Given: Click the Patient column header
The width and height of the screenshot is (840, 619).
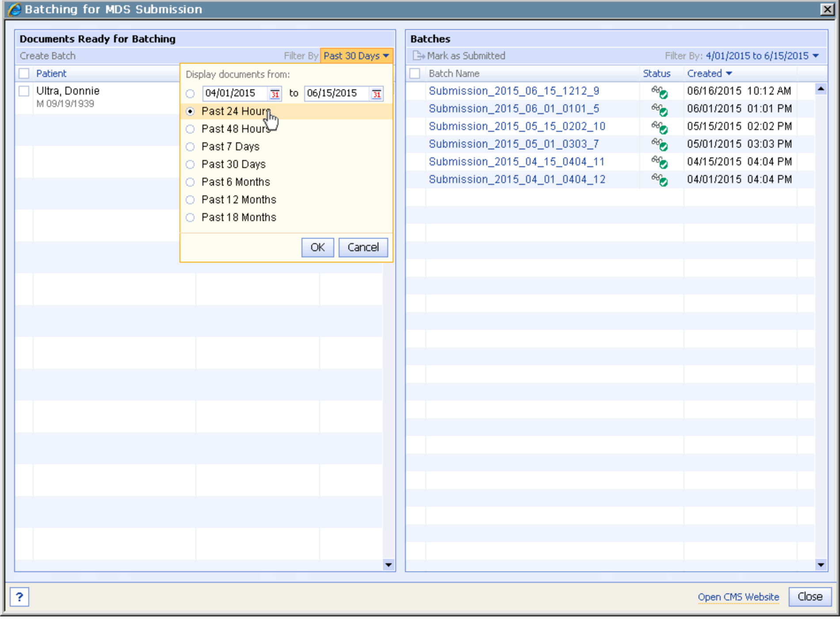Looking at the screenshot, I should click(x=51, y=73).
